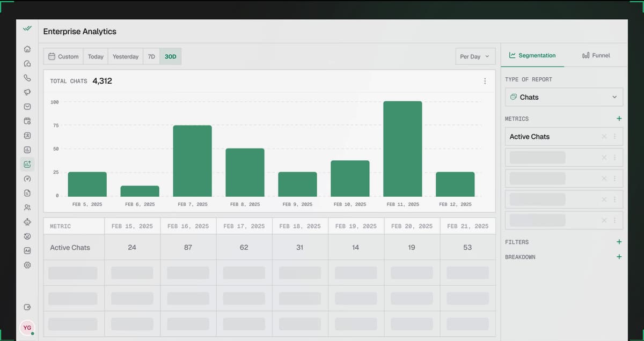
Task: Click the Feb 9, 2025 bar
Action: (298, 184)
